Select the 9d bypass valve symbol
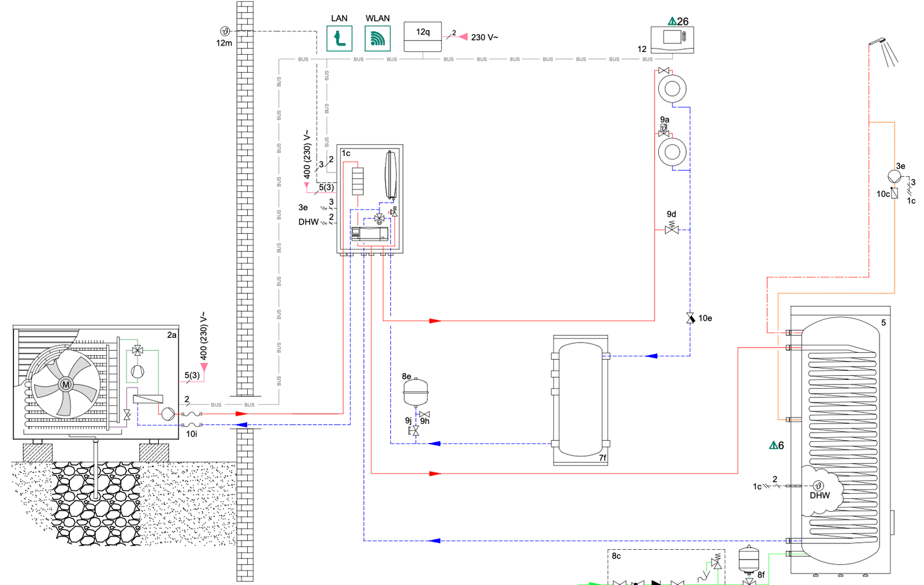The width and height of the screenshot is (924, 585). tap(672, 229)
